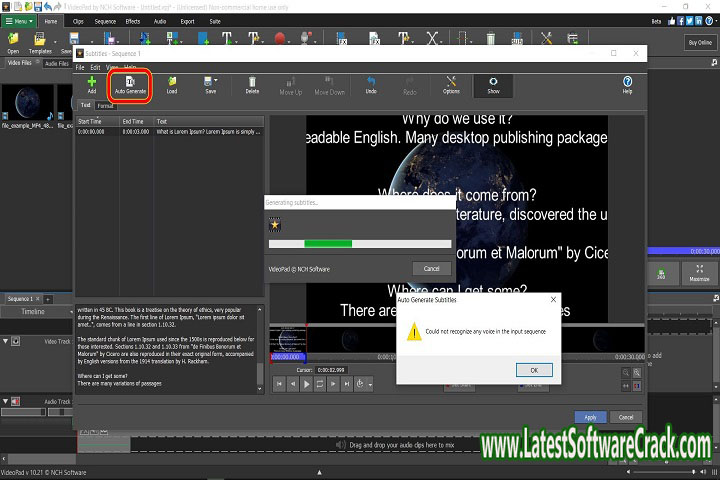Open the green Menu dropdown

pyautogui.click(x=20, y=20)
